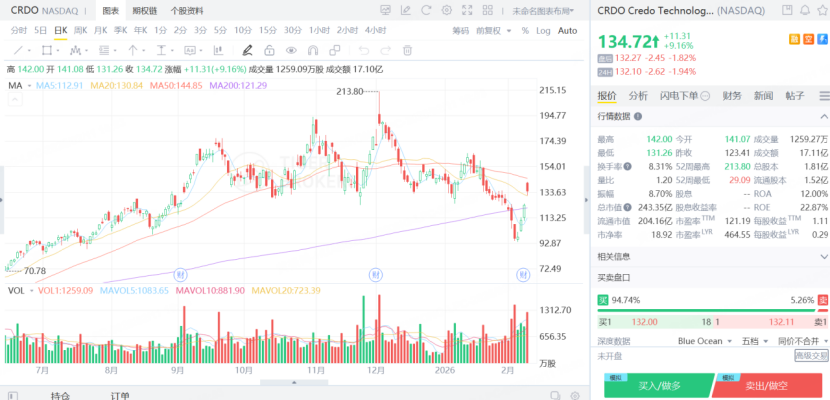The width and height of the screenshot is (830, 400).
Task: Select the text annotation tool
Action: (x=190, y=51)
